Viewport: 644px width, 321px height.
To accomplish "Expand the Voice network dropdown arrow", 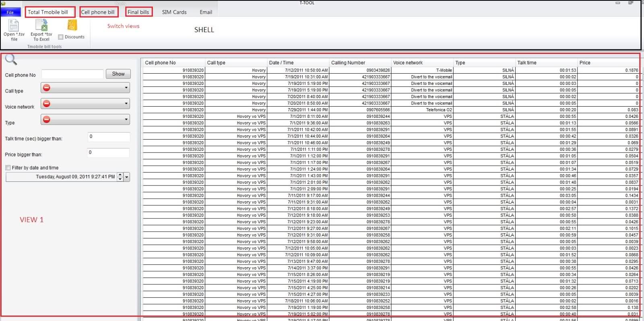I will tap(126, 103).
